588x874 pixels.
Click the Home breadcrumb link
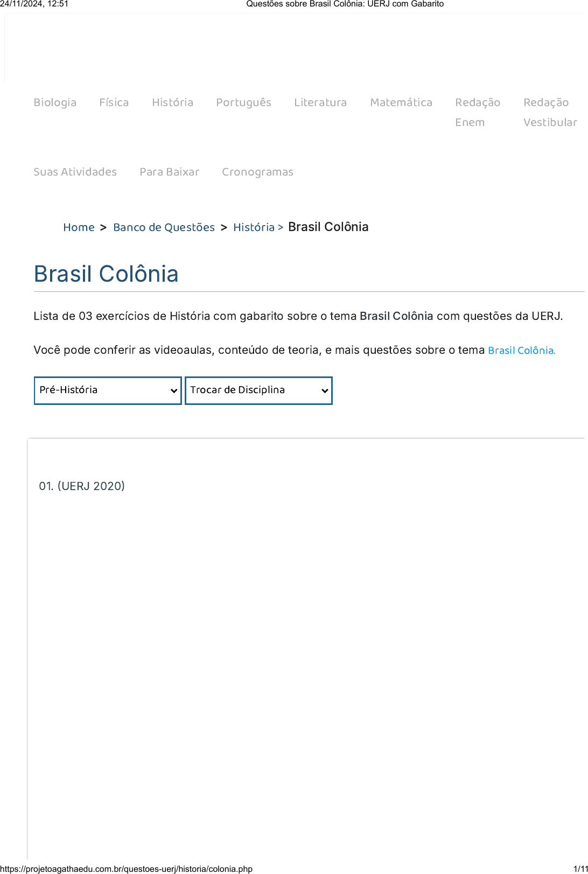(x=79, y=227)
